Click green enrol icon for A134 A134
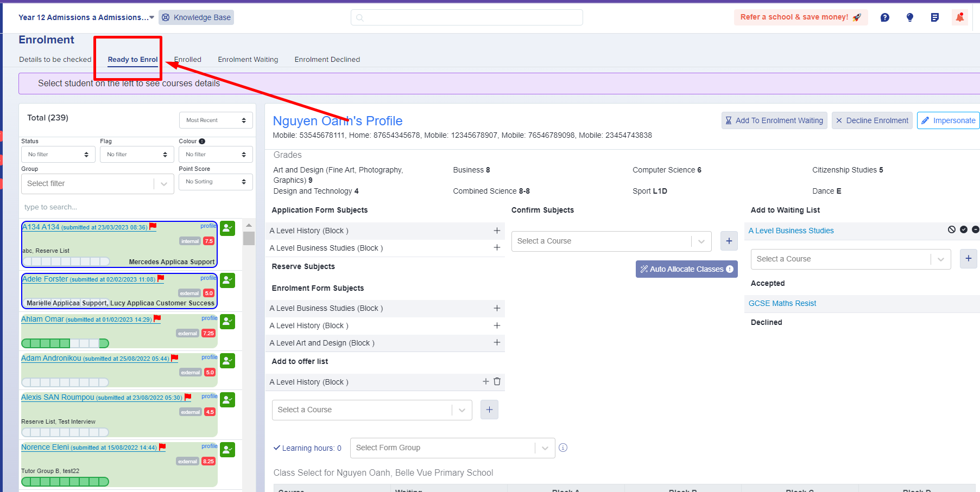This screenshot has height=492, width=980. (x=228, y=228)
